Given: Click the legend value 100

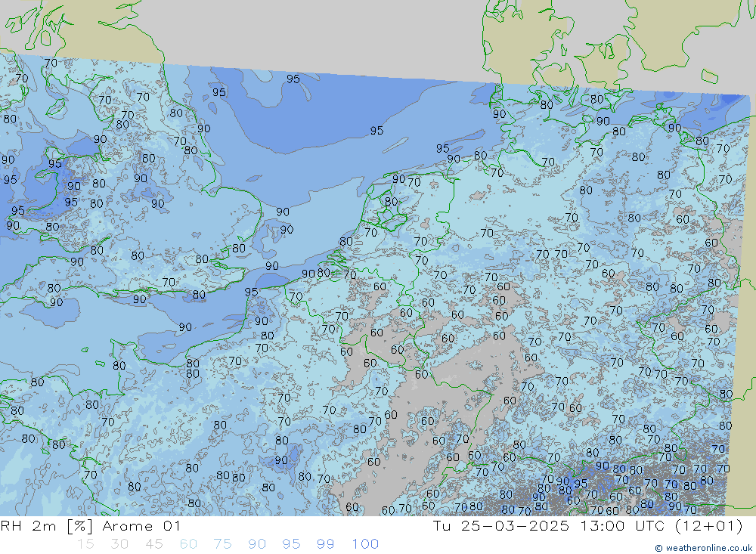Looking at the screenshot, I should [365, 544].
